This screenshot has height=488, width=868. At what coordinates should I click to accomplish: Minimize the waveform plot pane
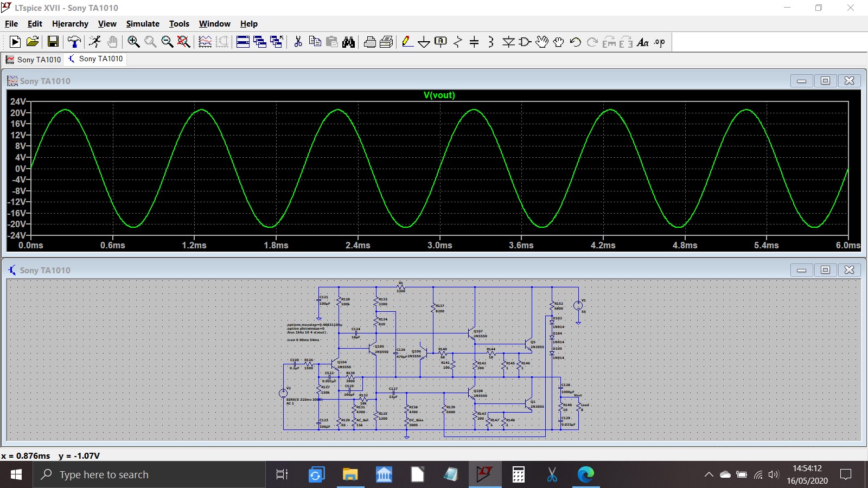[801, 81]
